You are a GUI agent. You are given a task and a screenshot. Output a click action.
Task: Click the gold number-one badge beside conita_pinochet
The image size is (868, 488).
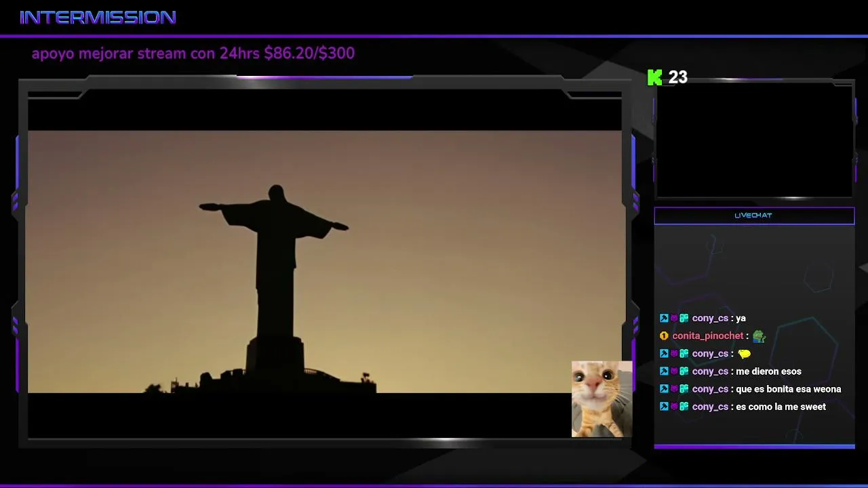click(x=664, y=336)
